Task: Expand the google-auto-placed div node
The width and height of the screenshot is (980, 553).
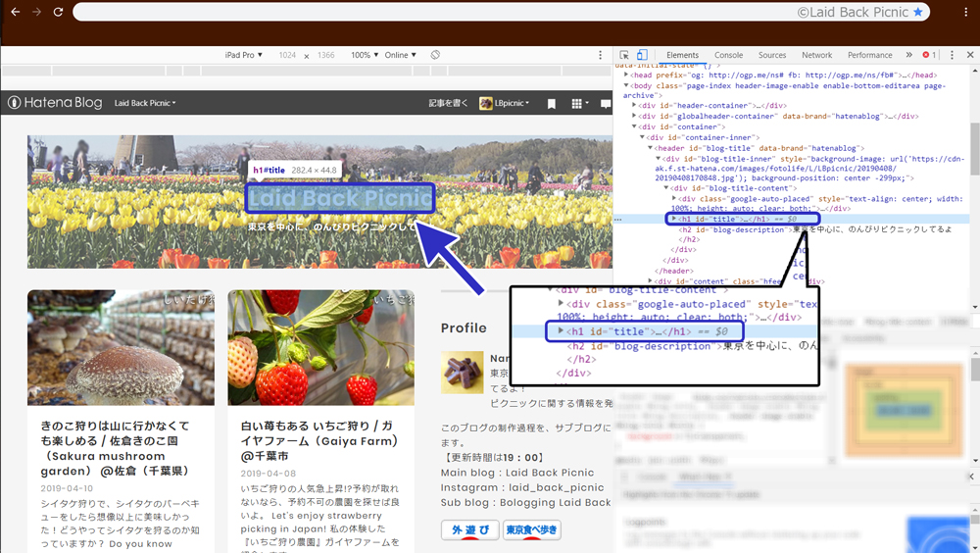Action: tap(674, 198)
